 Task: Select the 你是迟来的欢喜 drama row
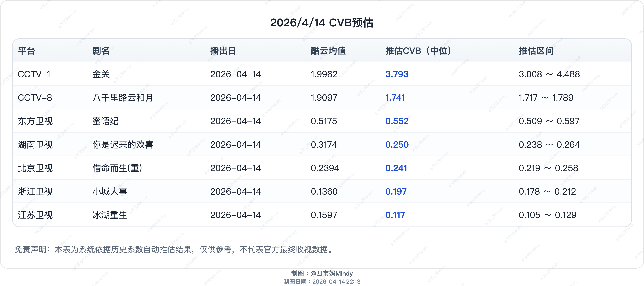pyautogui.click(x=122, y=145)
